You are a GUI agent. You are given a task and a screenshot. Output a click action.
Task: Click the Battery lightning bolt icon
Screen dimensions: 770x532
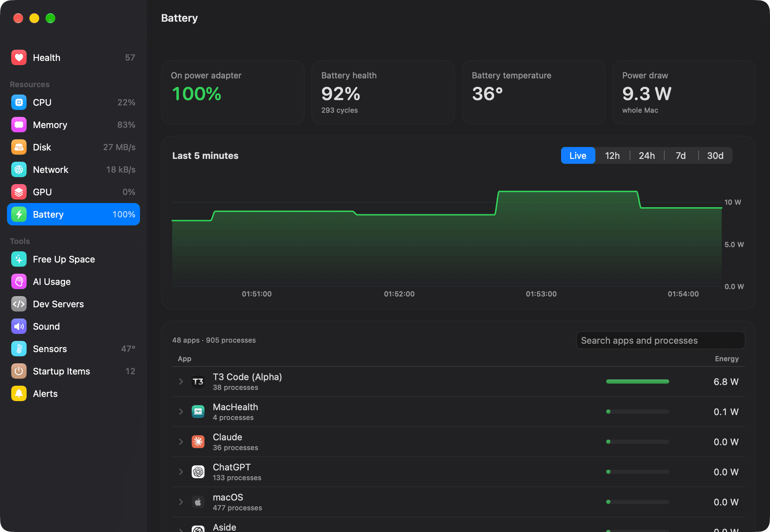[x=19, y=214]
